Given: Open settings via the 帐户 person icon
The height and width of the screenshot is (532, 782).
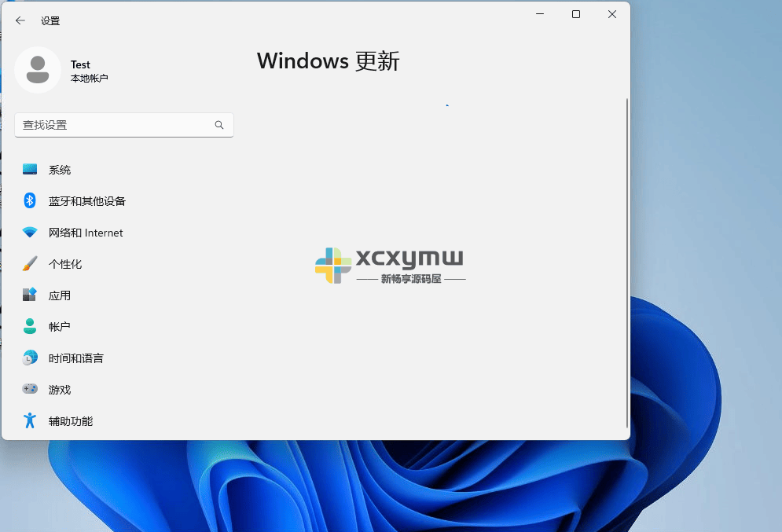Looking at the screenshot, I should click(28, 326).
